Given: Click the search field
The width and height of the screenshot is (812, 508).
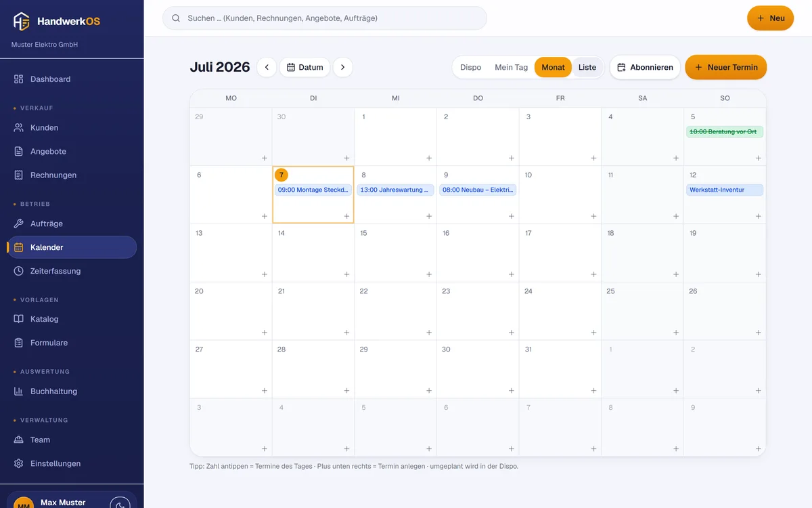Looking at the screenshot, I should (325, 18).
